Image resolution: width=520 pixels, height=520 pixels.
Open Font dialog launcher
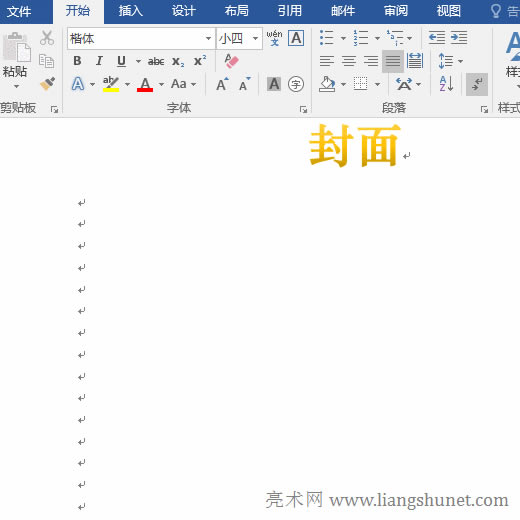tap(303, 109)
